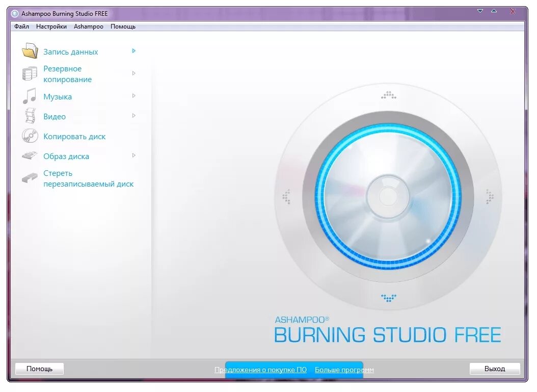Click the right dotted arrow on disc dial
Screen dimensions: 537x392
[490, 196]
